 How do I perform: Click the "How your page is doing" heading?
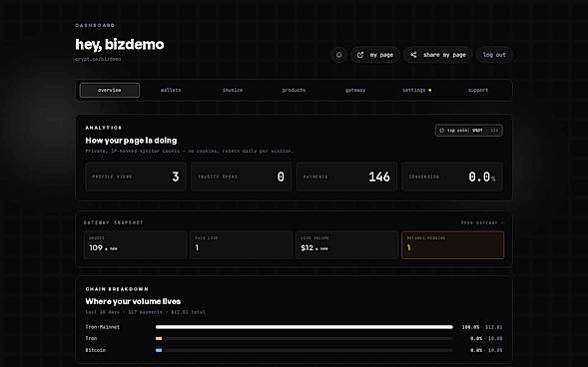coord(131,141)
